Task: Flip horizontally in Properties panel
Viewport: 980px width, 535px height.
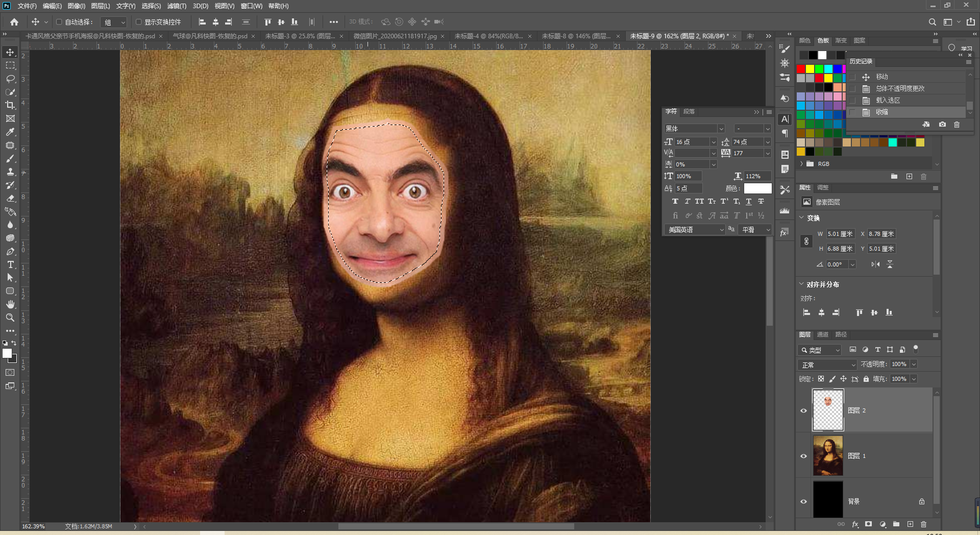Action: tap(875, 264)
